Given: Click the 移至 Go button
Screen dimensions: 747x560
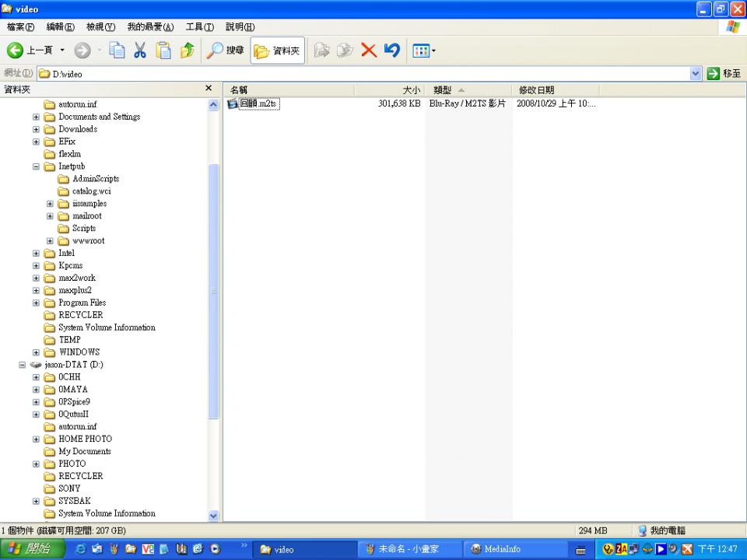Looking at the screenshot, I should [724, 73].
